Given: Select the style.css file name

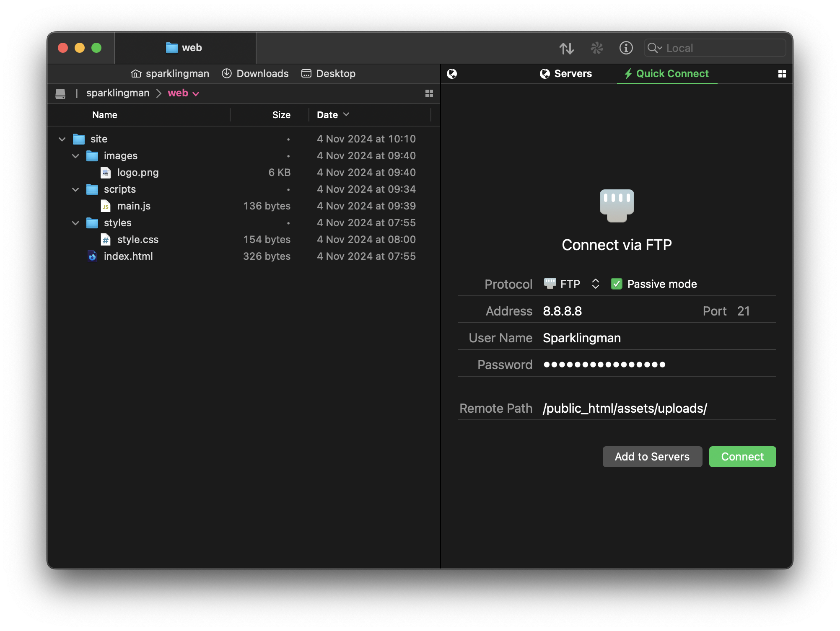Looking at the screenshot, I should (x=138, y=240).
